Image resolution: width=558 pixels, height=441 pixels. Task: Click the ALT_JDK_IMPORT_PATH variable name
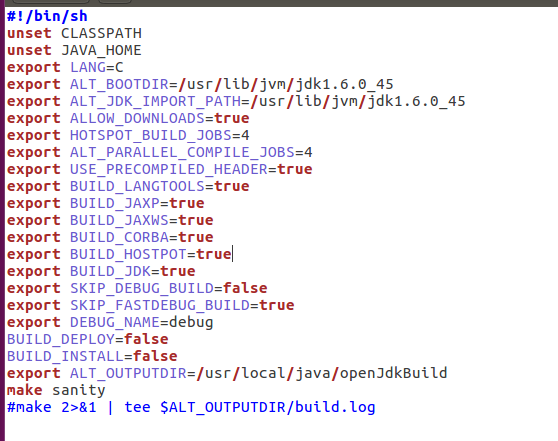click(x=156, y=101)
